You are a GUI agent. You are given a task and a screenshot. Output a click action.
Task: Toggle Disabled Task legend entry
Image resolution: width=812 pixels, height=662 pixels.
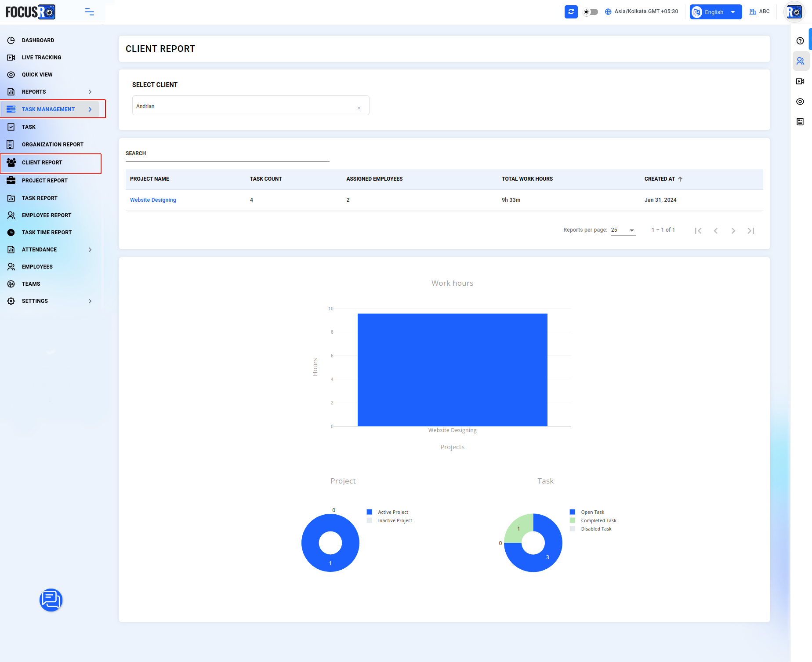(x=590, y=529)
